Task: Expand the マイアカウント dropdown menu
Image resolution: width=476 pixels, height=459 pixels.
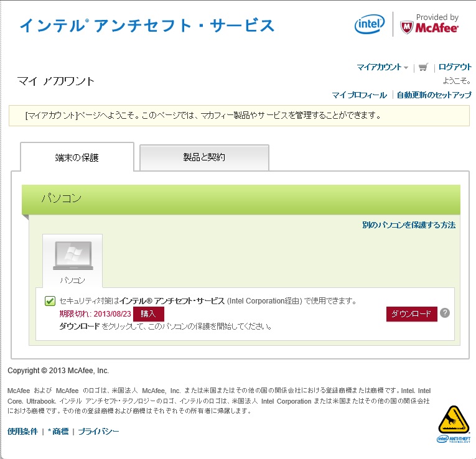Action: (x=382, y=67)
